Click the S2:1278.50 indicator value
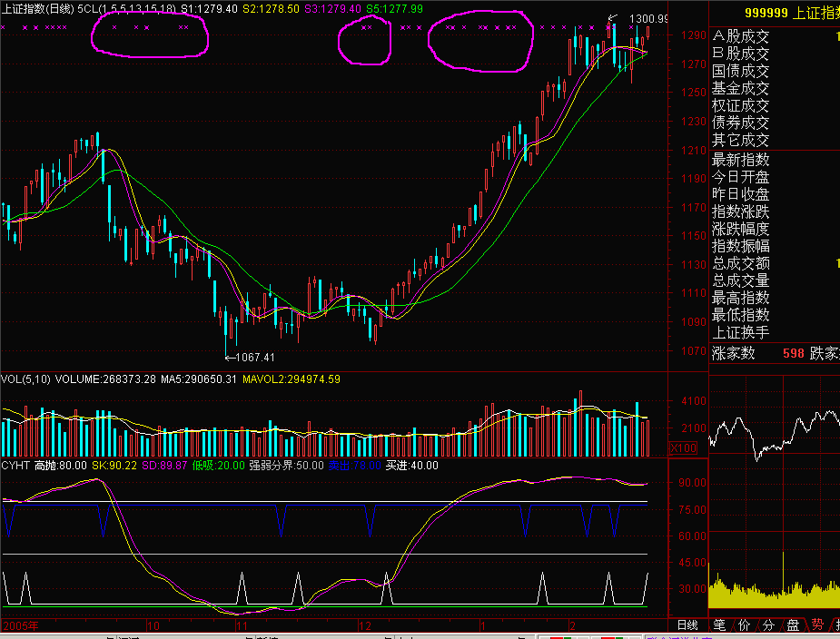840x639 pixels. tap(271, 9)
